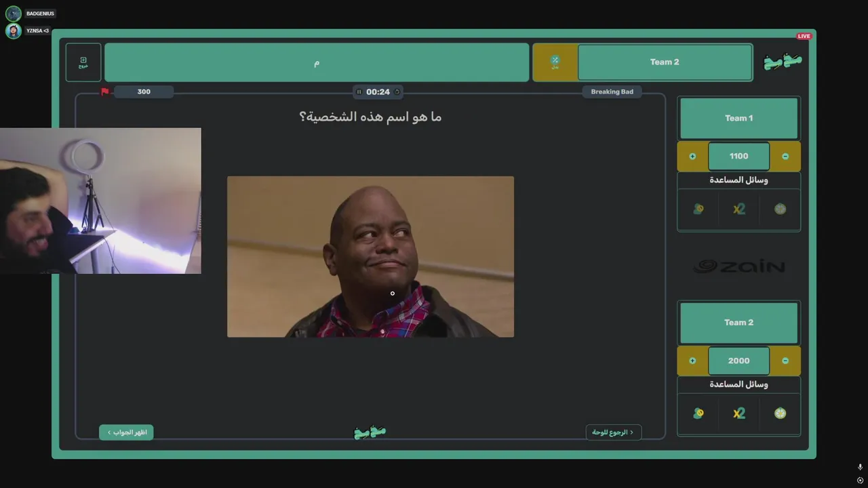Click the BADGENIUS user avatar
Screen dimensions: 868x488
pyautogui.click(x=14, y=14)
